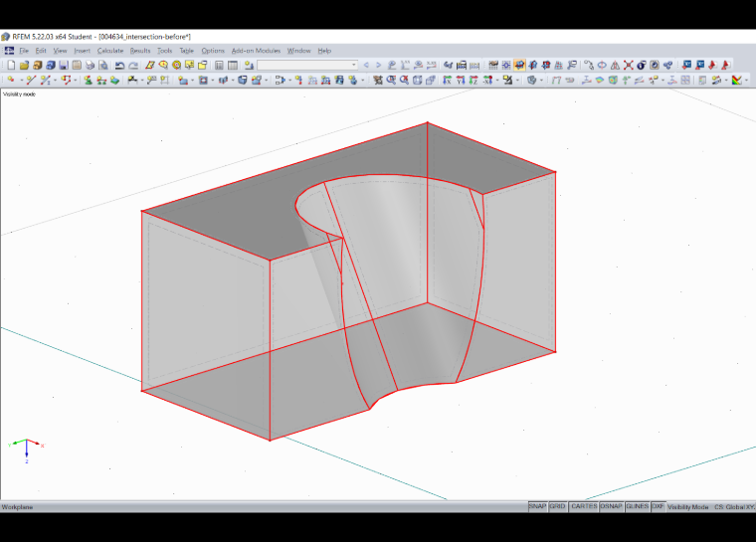This screenshot has height=542, width=756.
Task: Toggle GLINES in the status bar
Action: coord(637,506)
